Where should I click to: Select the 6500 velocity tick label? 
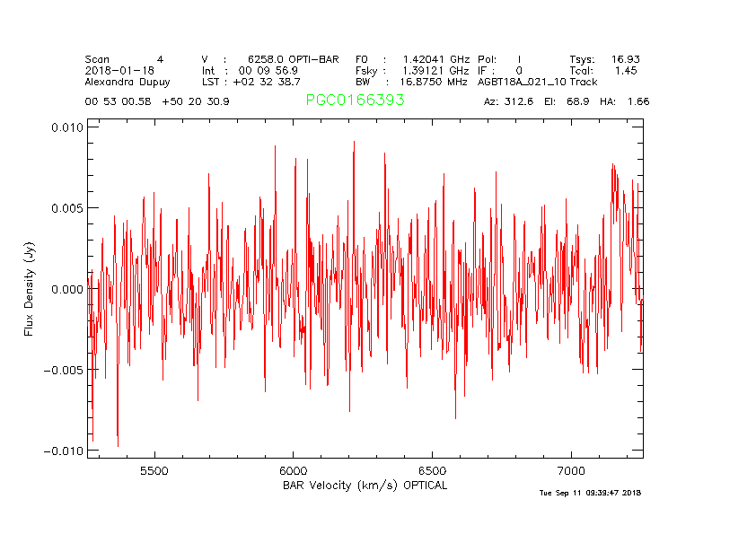point(433,470)
